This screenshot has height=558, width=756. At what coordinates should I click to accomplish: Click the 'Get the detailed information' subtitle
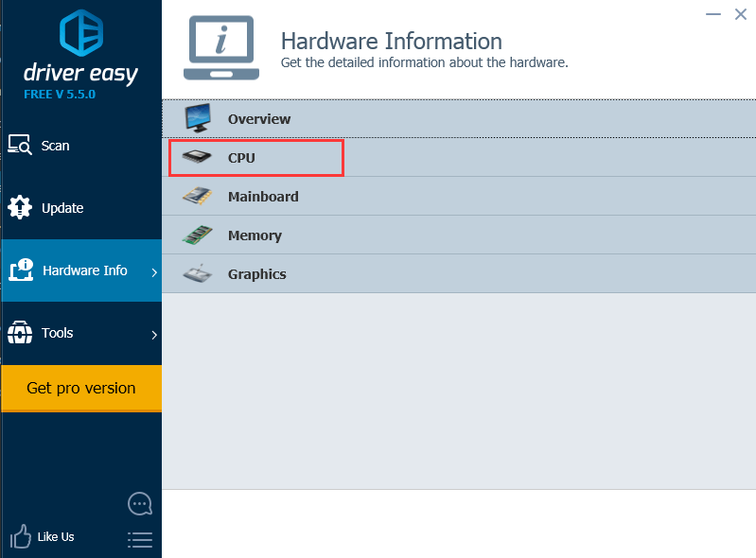424,62
